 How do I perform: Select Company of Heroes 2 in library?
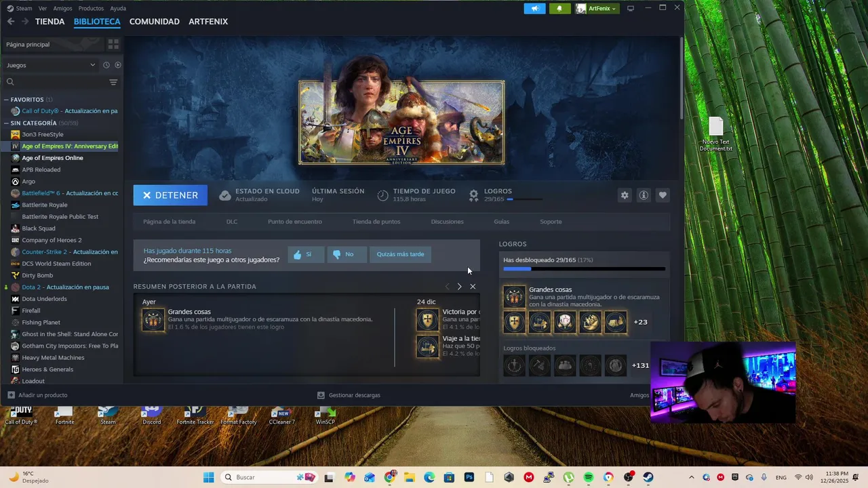click(x=52, y=240)
